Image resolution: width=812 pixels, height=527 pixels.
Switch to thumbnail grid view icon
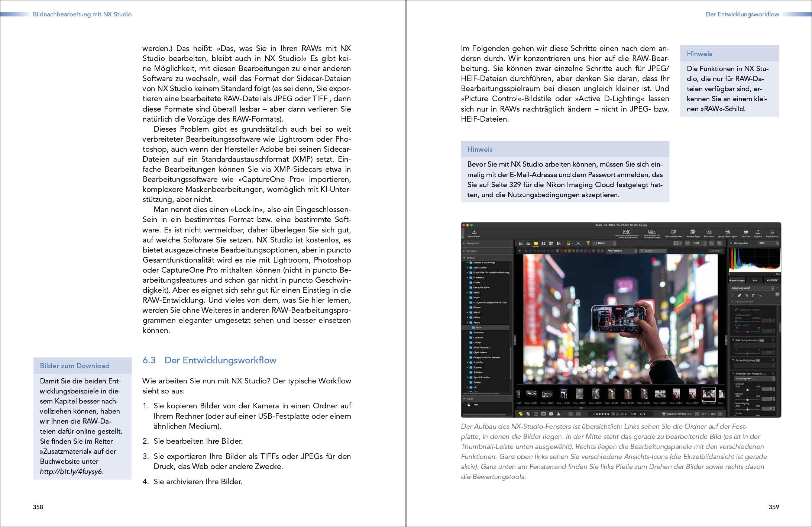(521, 243)
